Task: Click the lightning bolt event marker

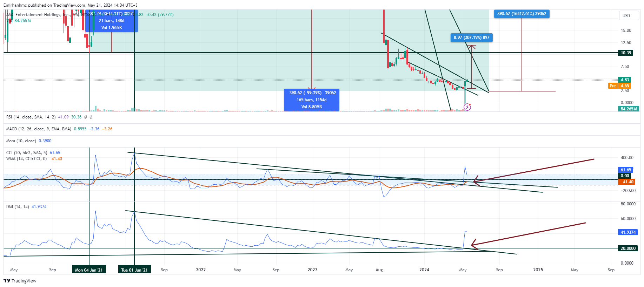Action: pyautogui.click(x=467, y=107)
